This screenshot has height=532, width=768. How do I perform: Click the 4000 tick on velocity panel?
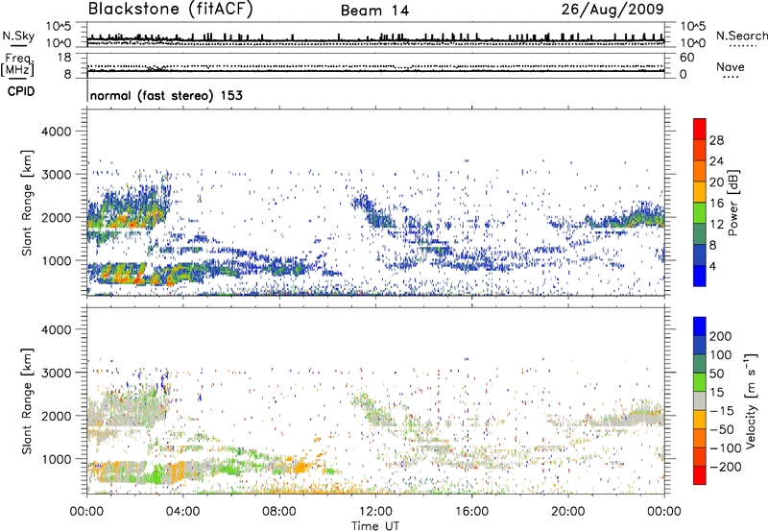click(x=57, y=329)
